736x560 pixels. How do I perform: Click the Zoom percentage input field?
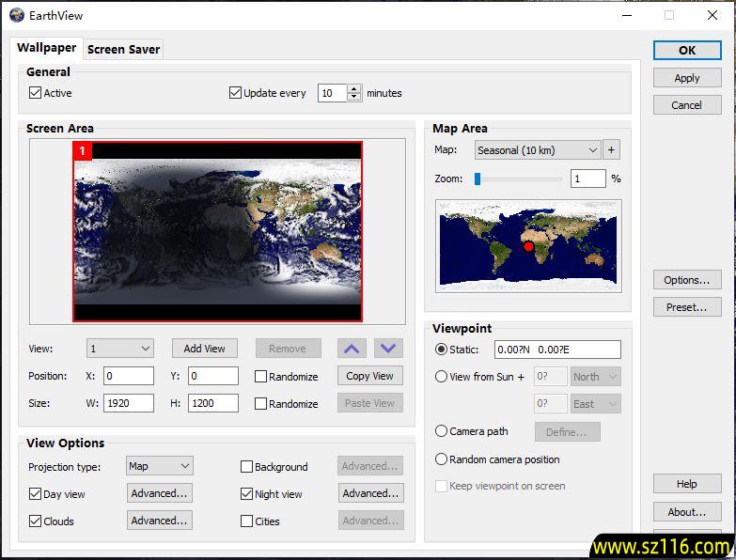pyautogui.click(x=588, y=179)
